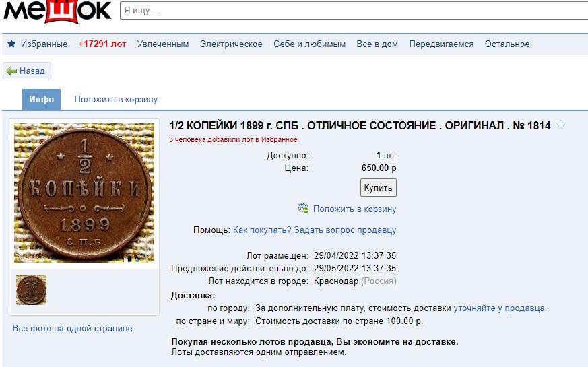
Task: Click the blue star Избранные icon
Action: tap(11, 44)
